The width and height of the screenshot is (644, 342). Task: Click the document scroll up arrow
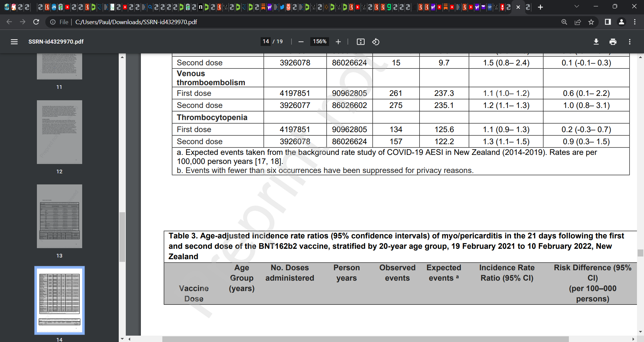(x=640, y=57)
